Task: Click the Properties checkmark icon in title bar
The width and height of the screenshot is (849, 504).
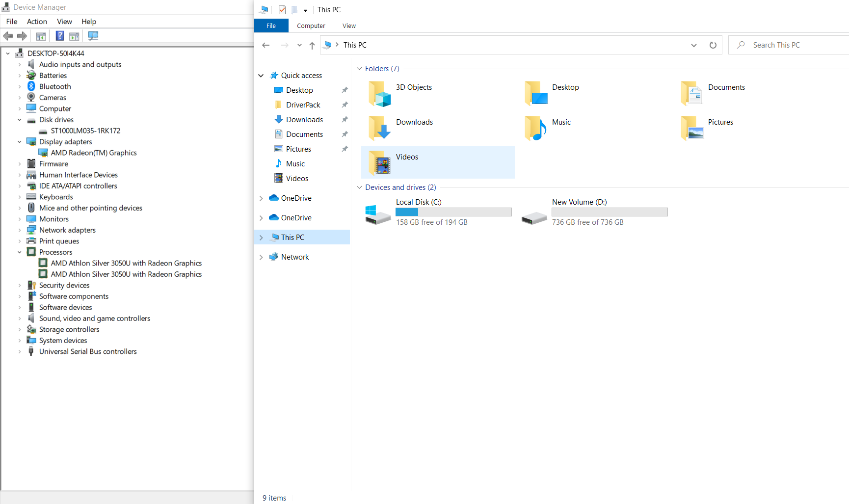Action: coord(282,10)
